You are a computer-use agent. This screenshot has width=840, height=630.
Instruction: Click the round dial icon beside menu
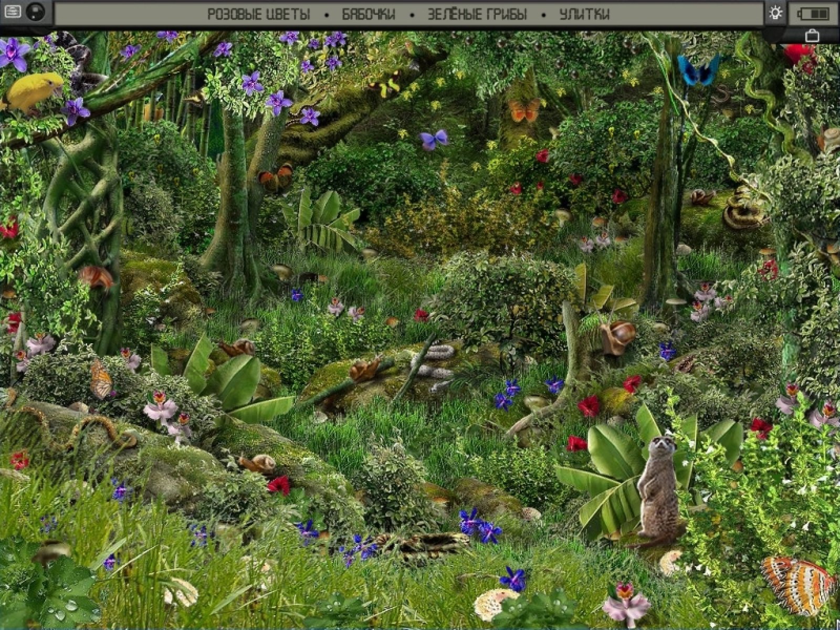click(x=36, y=12)
